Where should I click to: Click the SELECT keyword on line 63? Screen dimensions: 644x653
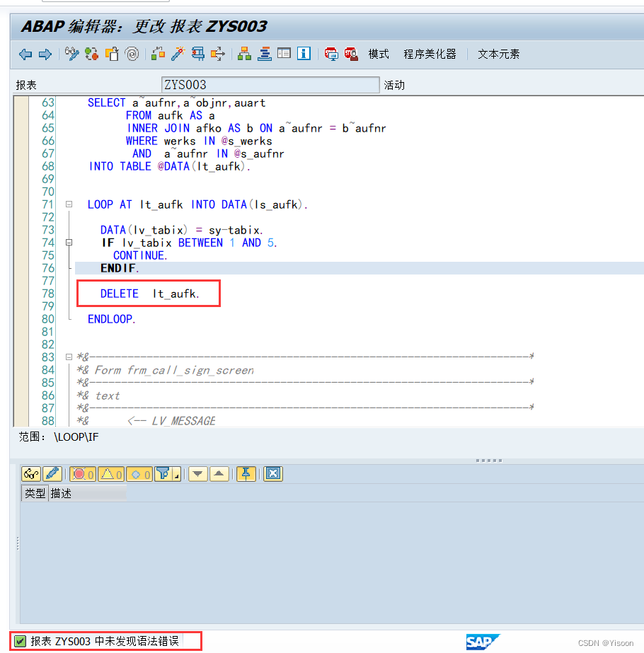pos(107,103)
